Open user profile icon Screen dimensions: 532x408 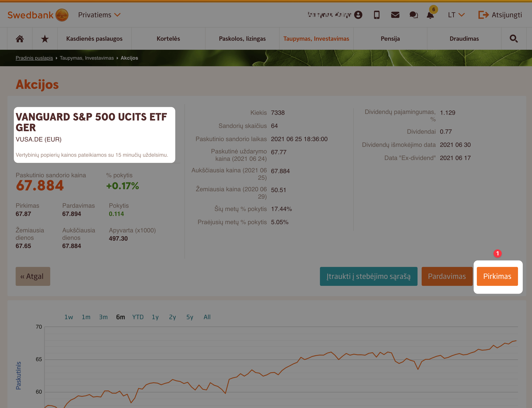358,15
